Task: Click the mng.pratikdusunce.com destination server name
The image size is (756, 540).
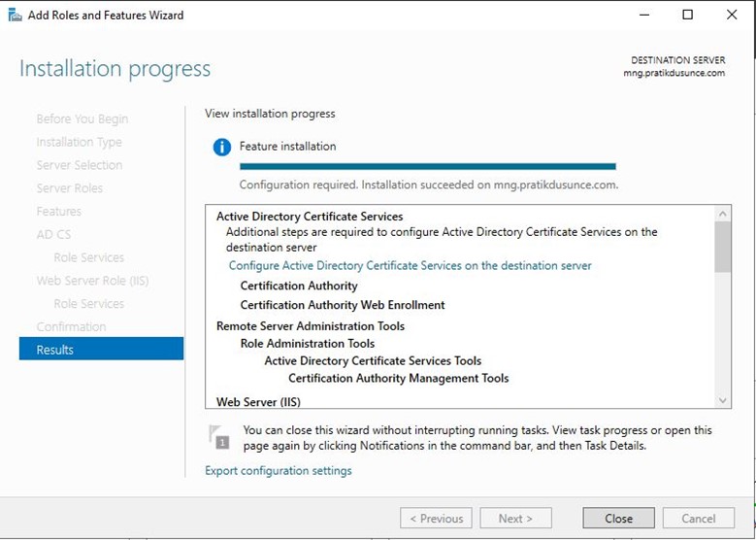Action: pyautogui.click(x=674, y=74)
